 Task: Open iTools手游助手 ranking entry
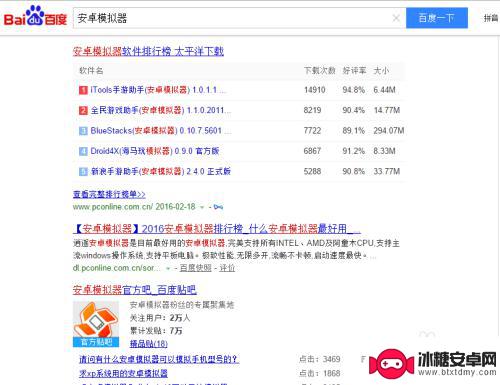[159, 90]
